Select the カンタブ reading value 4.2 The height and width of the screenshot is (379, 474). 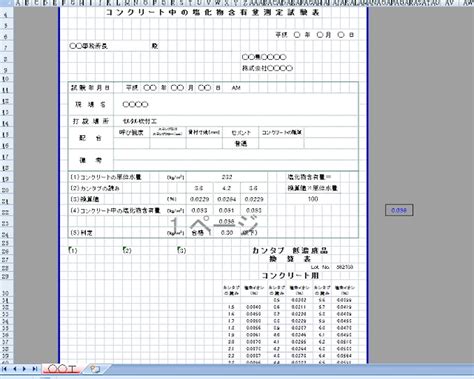coord(227,188)
